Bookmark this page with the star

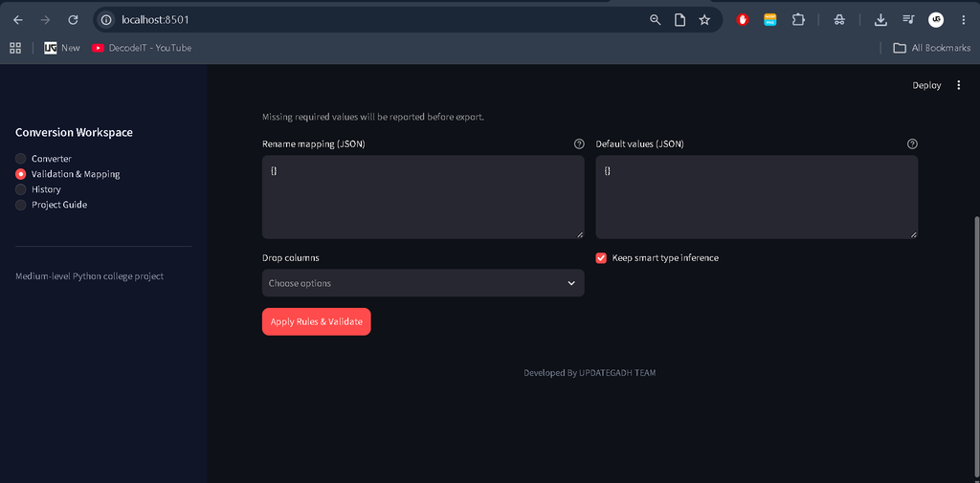704,20
